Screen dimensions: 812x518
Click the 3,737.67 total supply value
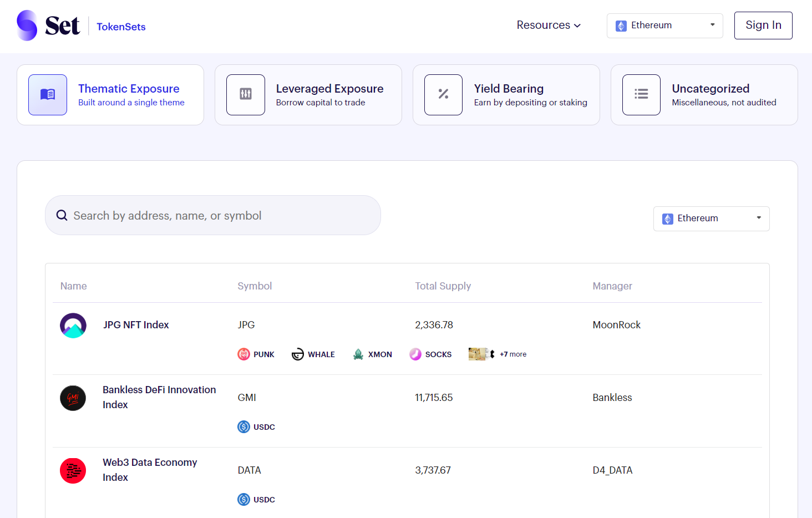pos(433,470)
